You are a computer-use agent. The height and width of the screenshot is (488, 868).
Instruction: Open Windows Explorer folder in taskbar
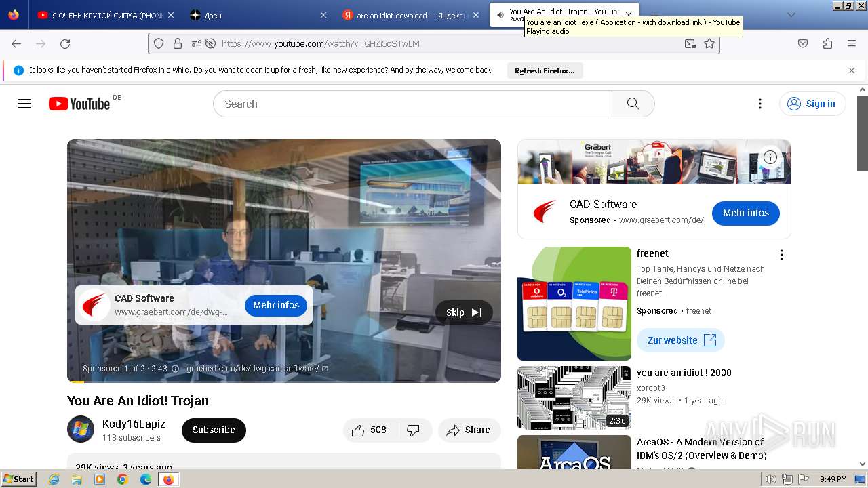pyautogui.click(x=77, y=479)
